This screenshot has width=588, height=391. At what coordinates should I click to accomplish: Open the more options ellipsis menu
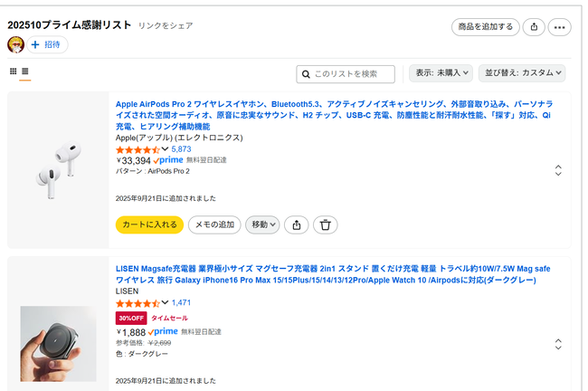pyautogui.click(x=561, y=27)
